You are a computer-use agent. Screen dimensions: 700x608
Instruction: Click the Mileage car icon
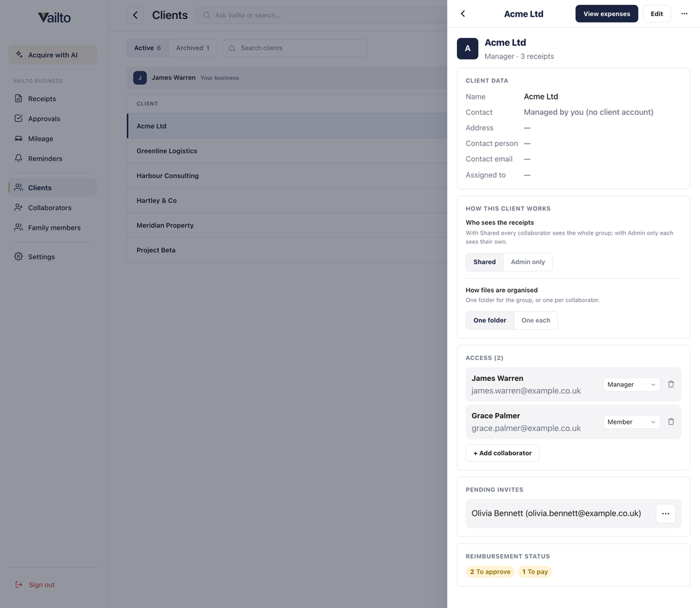(18, 139)
